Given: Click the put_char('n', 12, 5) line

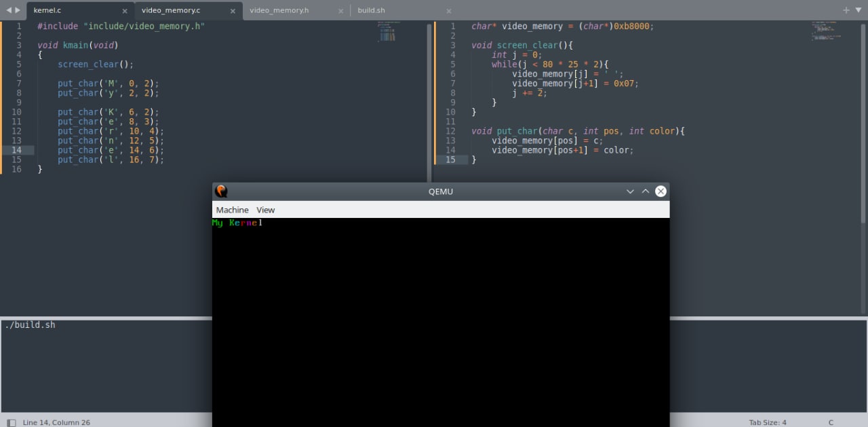Looking at the screenshot, I should pos(111,140).
